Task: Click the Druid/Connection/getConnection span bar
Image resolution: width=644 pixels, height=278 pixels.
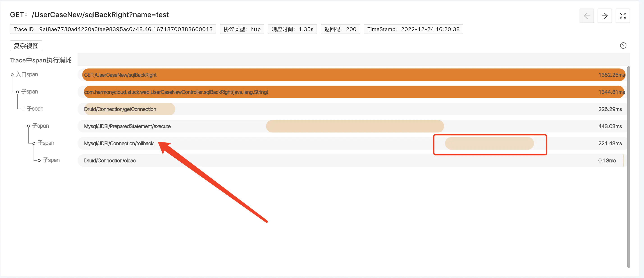Action: click(x=130, y=109)
